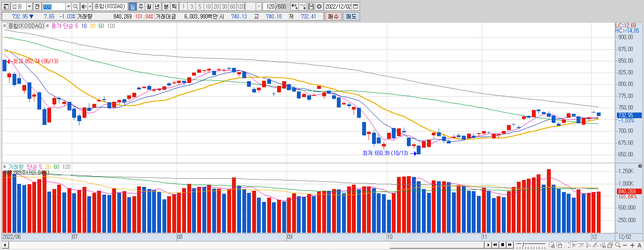Screen dimensions: 644x250
Task: Open the custom interval combo box
Action: click(x=253, y=6)
